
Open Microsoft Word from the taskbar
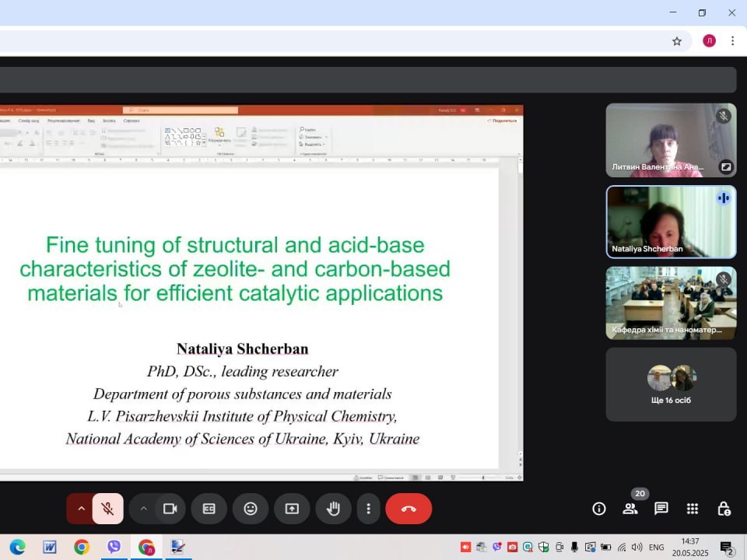pyautogui.click(x=50, y=547)
